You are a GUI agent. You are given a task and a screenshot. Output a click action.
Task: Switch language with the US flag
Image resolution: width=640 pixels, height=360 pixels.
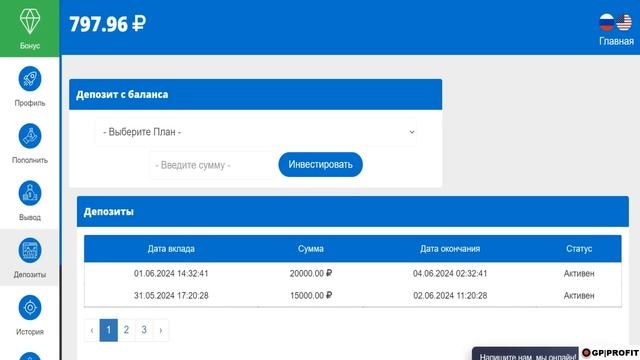[x=624, y=22]
